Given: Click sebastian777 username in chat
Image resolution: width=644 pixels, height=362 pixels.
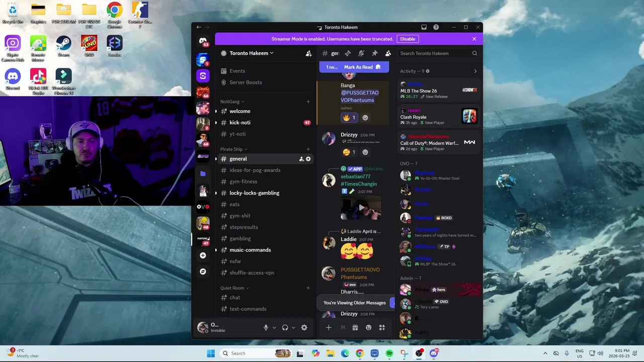Looking at the screenshot, I should (355, 176).
